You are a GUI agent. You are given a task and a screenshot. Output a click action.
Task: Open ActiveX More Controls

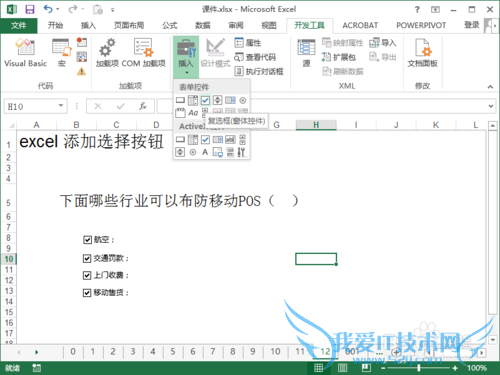[242, 152]
